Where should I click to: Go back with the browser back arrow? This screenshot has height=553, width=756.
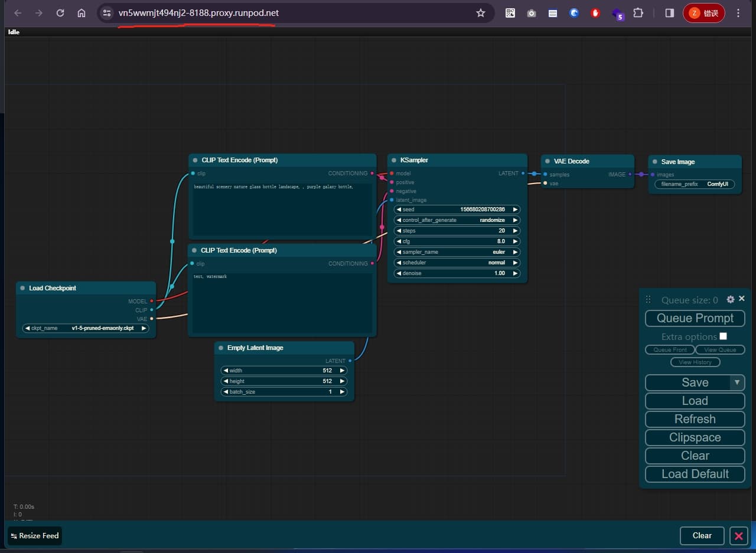(18, 13)
